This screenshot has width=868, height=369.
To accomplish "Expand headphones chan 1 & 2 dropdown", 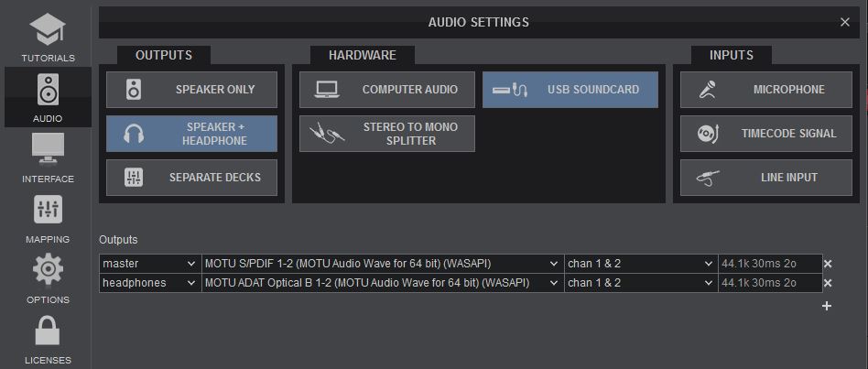I will click(x=641, y=283).
